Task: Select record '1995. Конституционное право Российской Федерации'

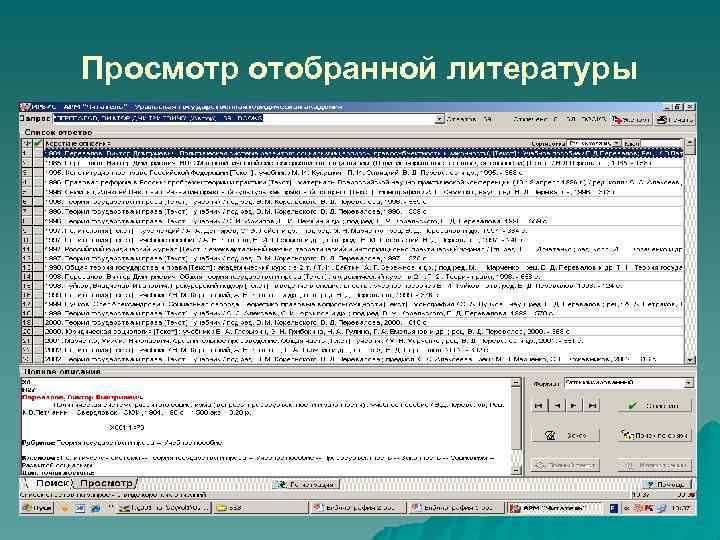Action: (364, 173)
